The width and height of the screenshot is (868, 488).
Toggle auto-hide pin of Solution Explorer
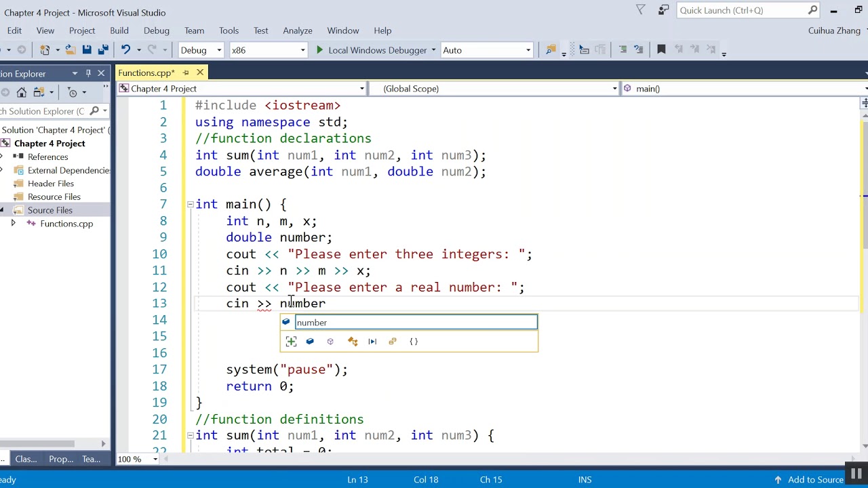coord(88,73)
